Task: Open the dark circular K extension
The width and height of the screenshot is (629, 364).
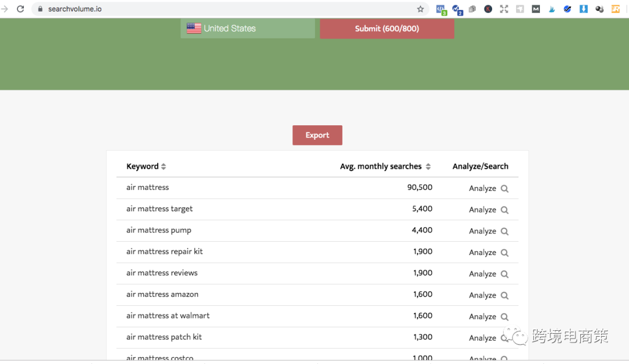Action: coord(488,9)
